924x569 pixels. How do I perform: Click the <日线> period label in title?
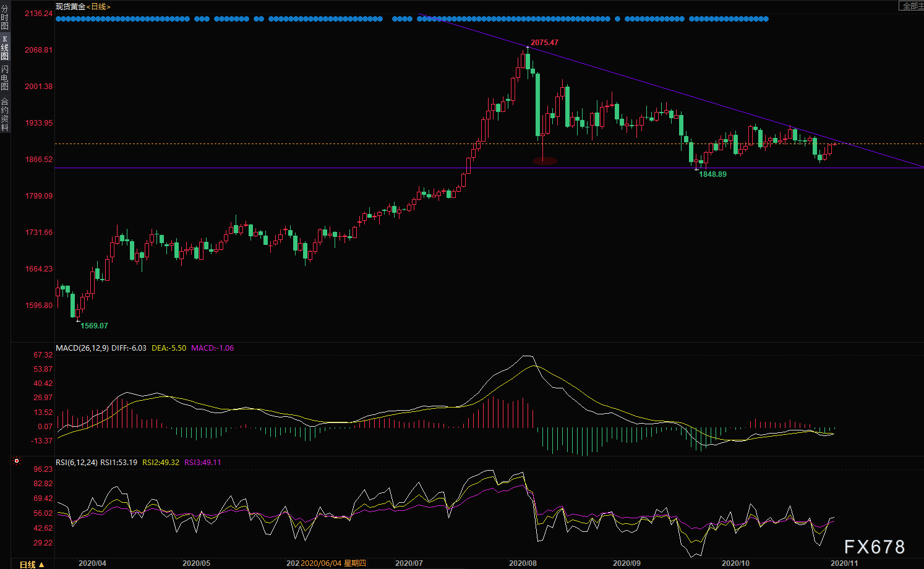point(98,7)
